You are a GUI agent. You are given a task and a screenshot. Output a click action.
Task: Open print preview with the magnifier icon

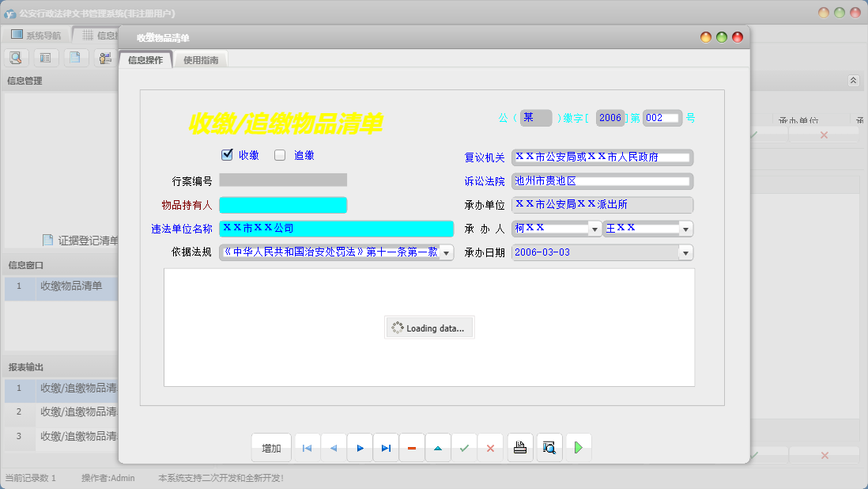(549, 448)
